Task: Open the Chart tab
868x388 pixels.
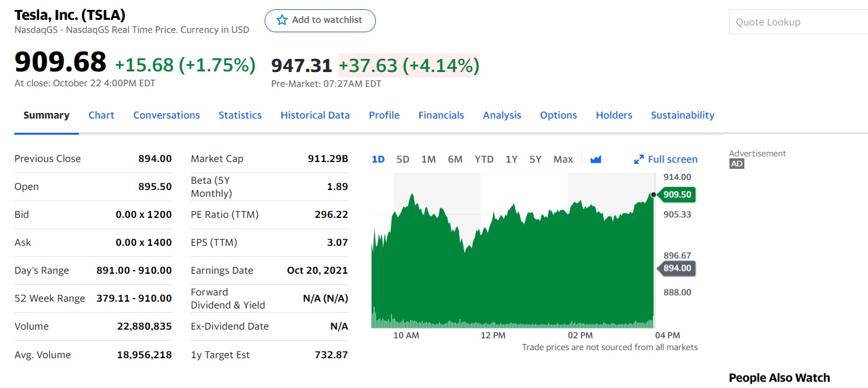Action: click(x=101, y=115)
